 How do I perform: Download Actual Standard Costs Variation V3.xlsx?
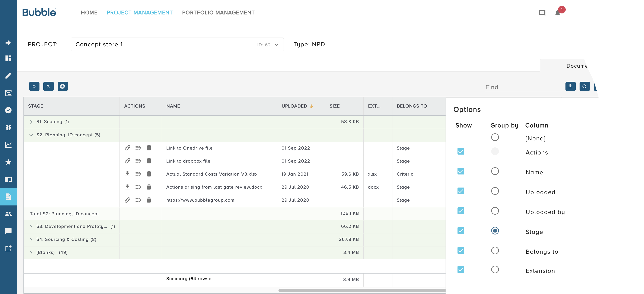tap(128, 174)
